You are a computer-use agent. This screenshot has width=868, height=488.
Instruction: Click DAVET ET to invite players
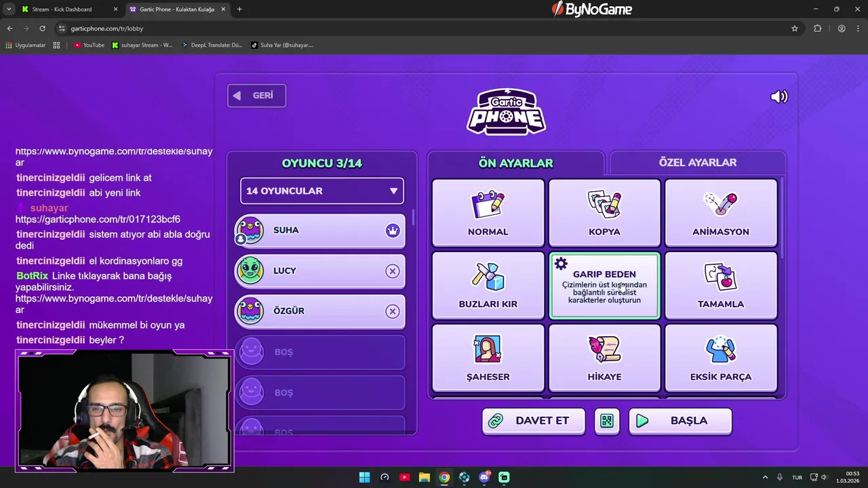pyautogui.click(x=534, y=421)
